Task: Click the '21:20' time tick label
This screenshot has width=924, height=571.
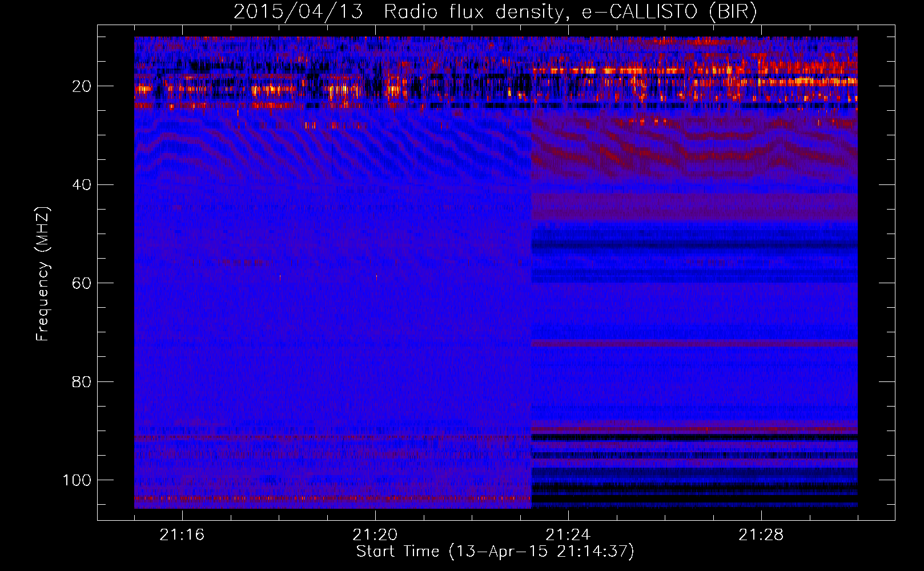Action: [375, 535]
